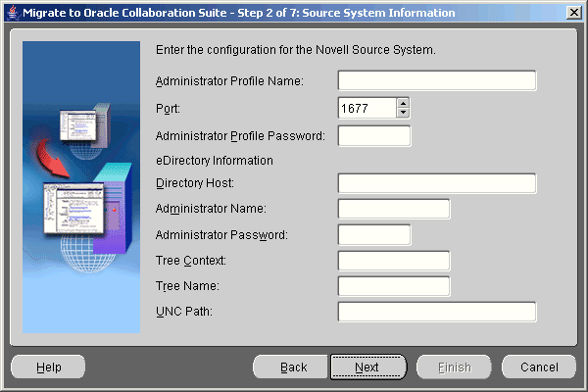The width and height of the screenshot is (588, 392).
Task: Click the 'Port:' label
Action: point(168,109)
